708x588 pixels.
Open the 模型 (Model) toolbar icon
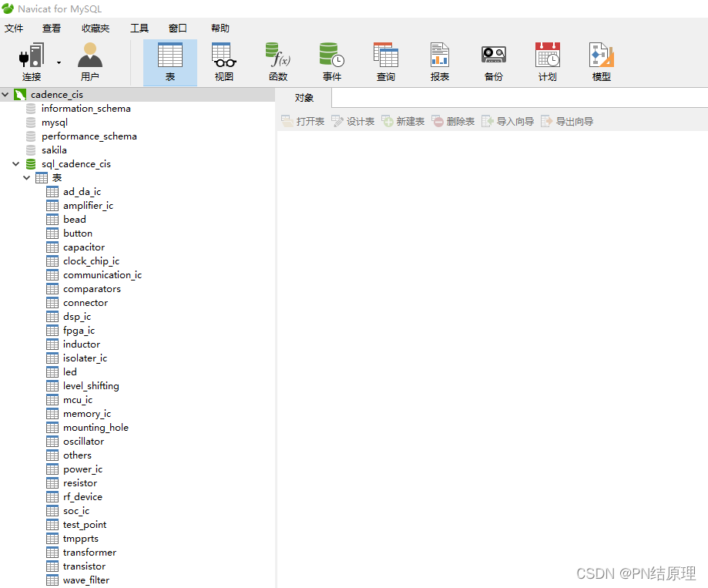pos(602,62)
